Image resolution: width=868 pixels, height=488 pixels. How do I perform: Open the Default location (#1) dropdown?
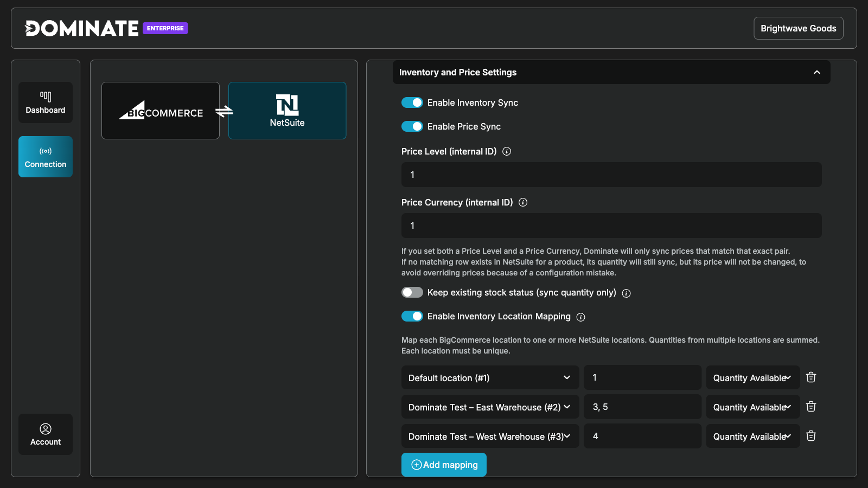point(490,377)
